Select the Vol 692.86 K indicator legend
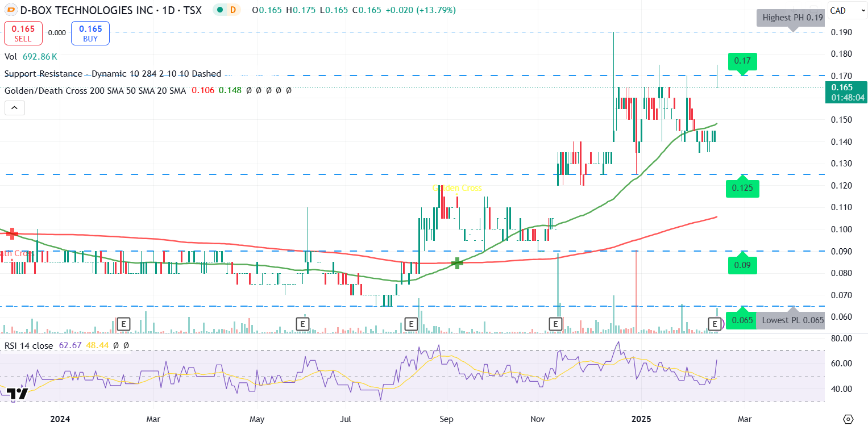868x426 pixels. (31, 57)
